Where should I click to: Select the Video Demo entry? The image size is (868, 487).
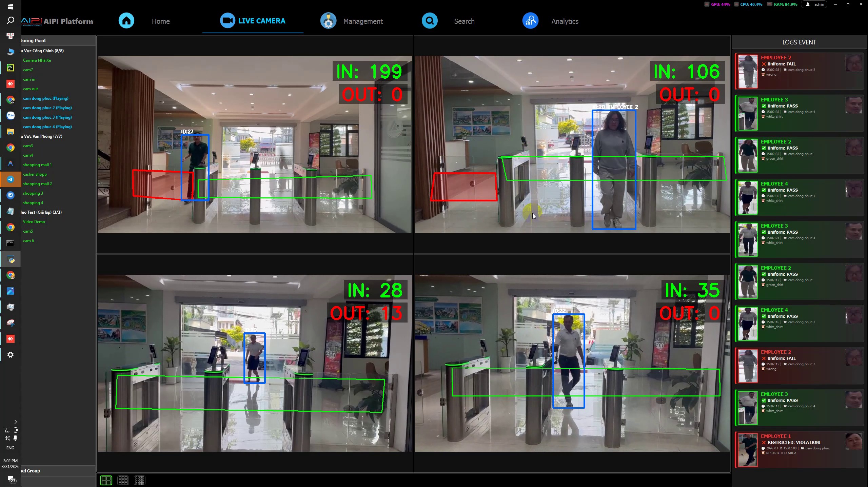tap(34, 221)
